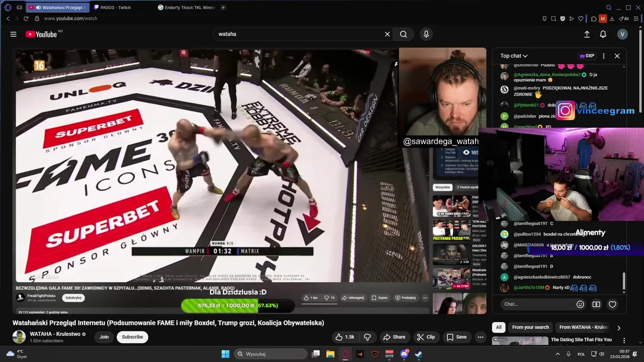Open the AI assistant button
The height and width of the screenshot is (362, 644).
[x=624, y=19]
